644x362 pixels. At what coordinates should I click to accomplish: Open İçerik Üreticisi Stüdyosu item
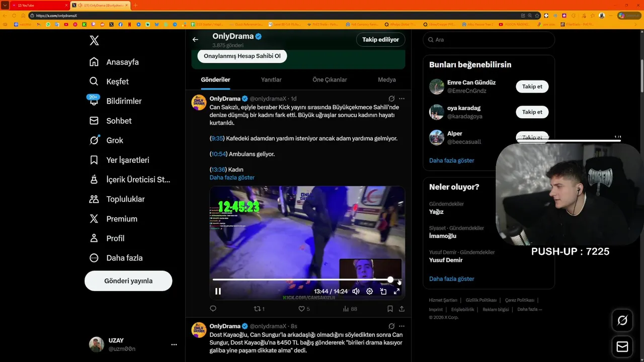[x=129, y=179]
